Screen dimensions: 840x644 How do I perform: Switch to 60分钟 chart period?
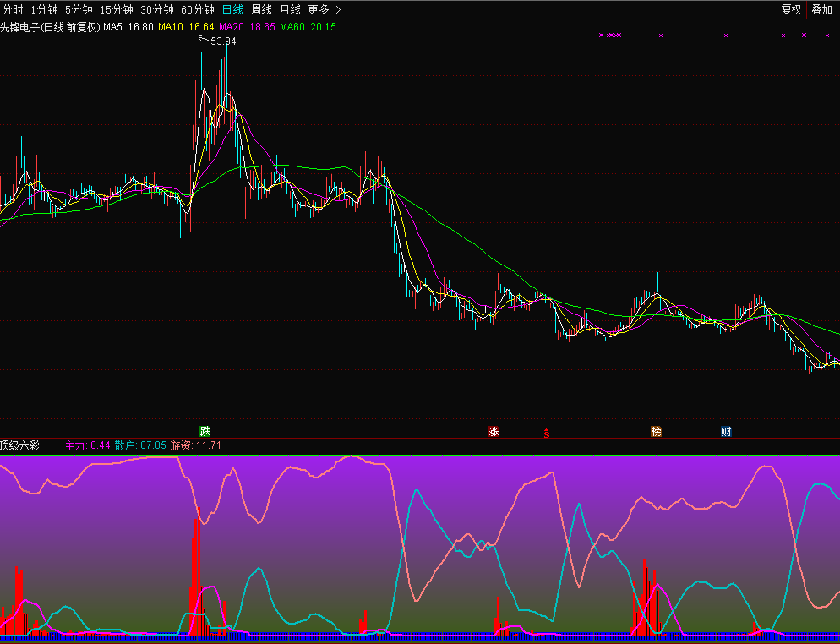(x=198, y=9)
